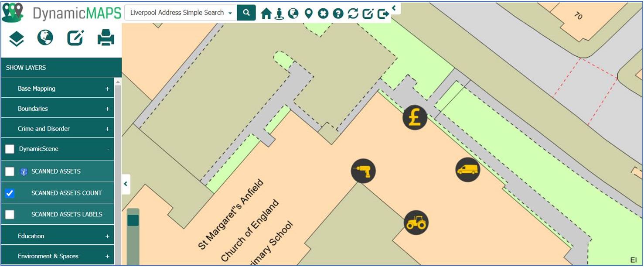Expand the Crime and Disorder group

[107, 129]
